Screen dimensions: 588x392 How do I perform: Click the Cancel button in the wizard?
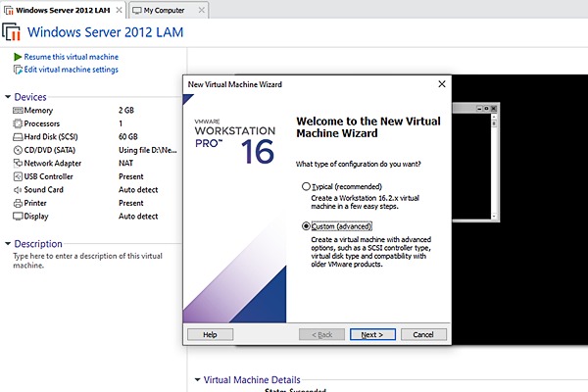click(x=423, y=334)
